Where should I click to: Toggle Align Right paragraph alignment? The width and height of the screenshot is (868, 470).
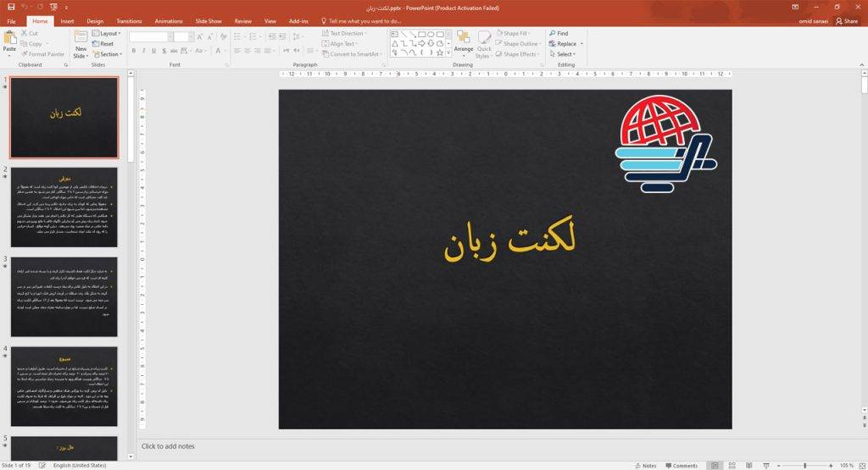pyautogui.click(x=258, y=51)
